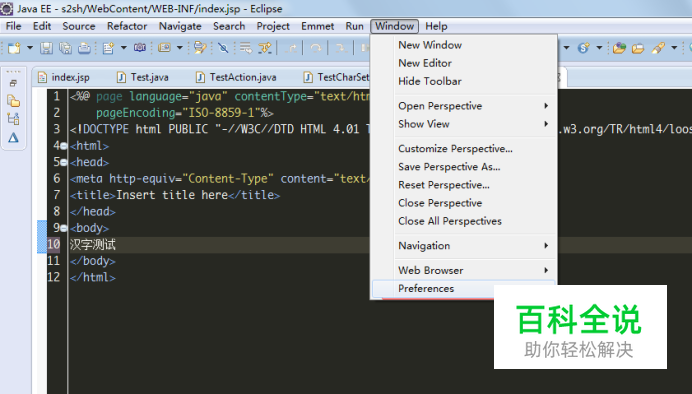Click the blue S Skype-like toolbar icon
692x394 pixels.
(x=583, y=48)
